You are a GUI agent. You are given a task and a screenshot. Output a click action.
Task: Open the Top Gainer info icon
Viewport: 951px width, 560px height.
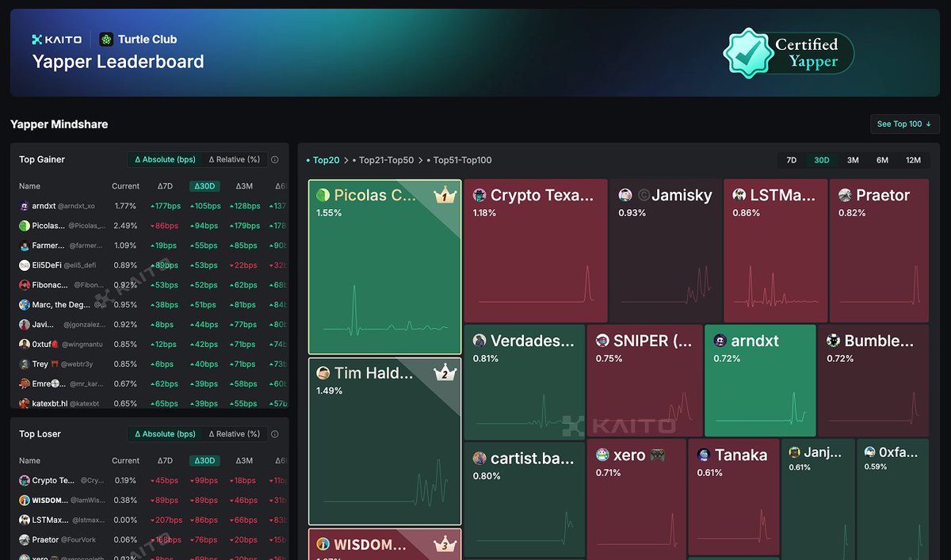click(x=275, y=159)
